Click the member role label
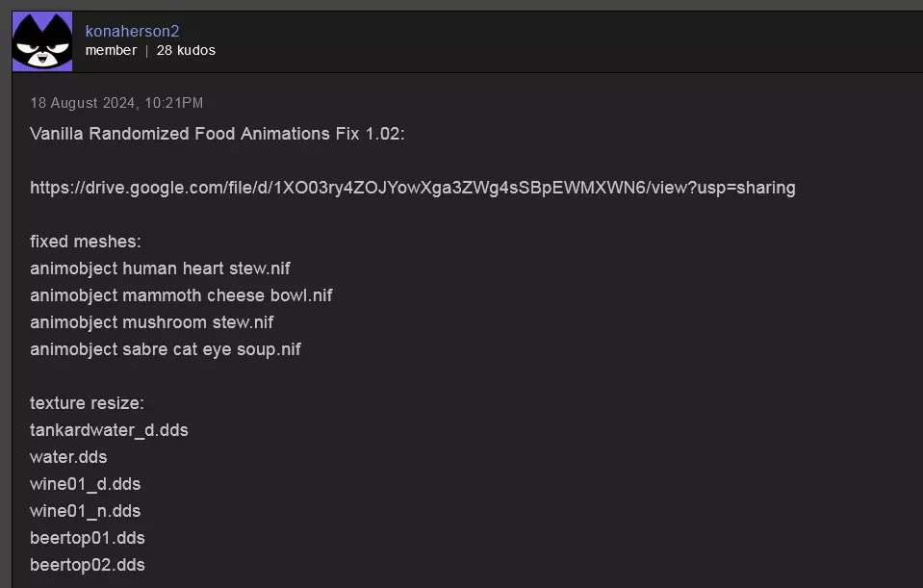Viewport: 923px width, 588px height. coord(112,51)
